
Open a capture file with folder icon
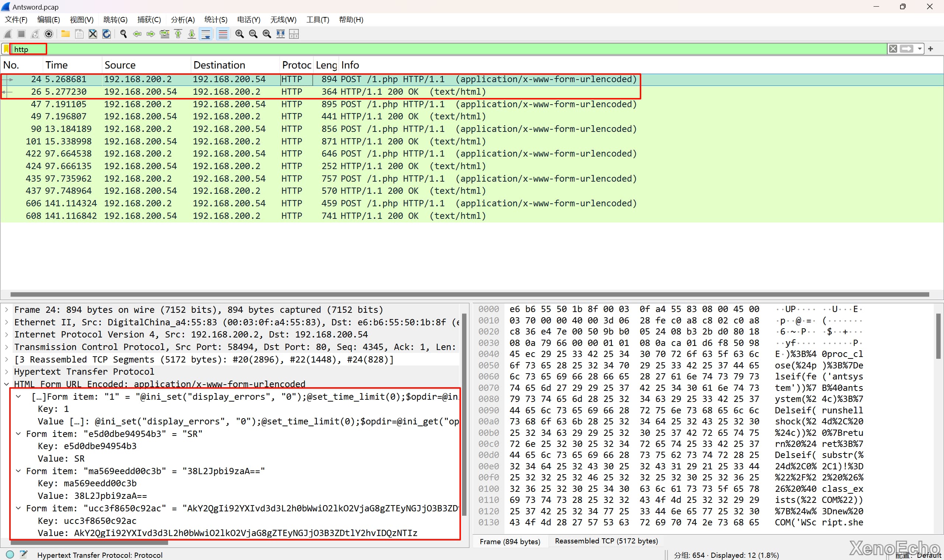(65, 34)
